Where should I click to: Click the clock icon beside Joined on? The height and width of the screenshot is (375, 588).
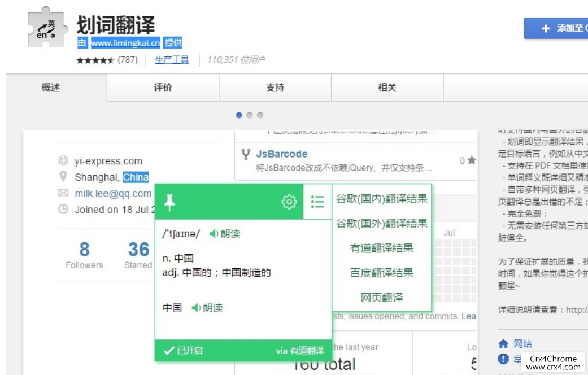point(63,209)
